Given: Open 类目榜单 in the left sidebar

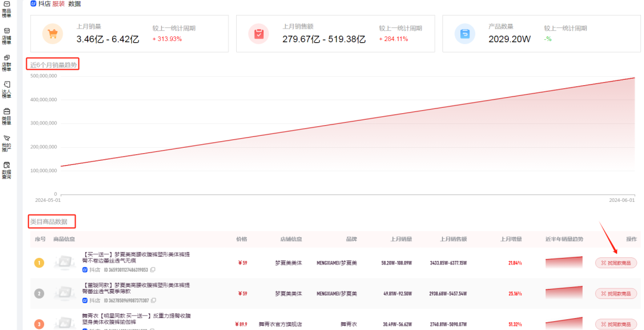Looking at the screenshot, I should pos(7,117).
